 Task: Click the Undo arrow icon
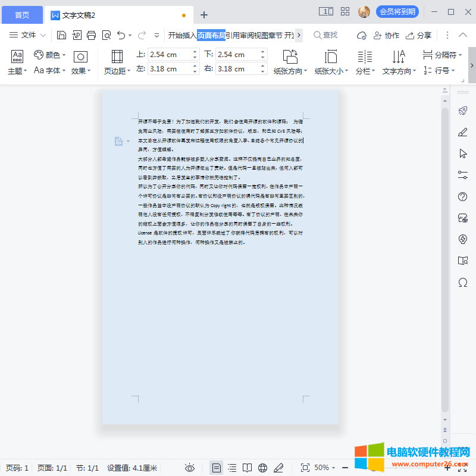click(x=121, y=35)
